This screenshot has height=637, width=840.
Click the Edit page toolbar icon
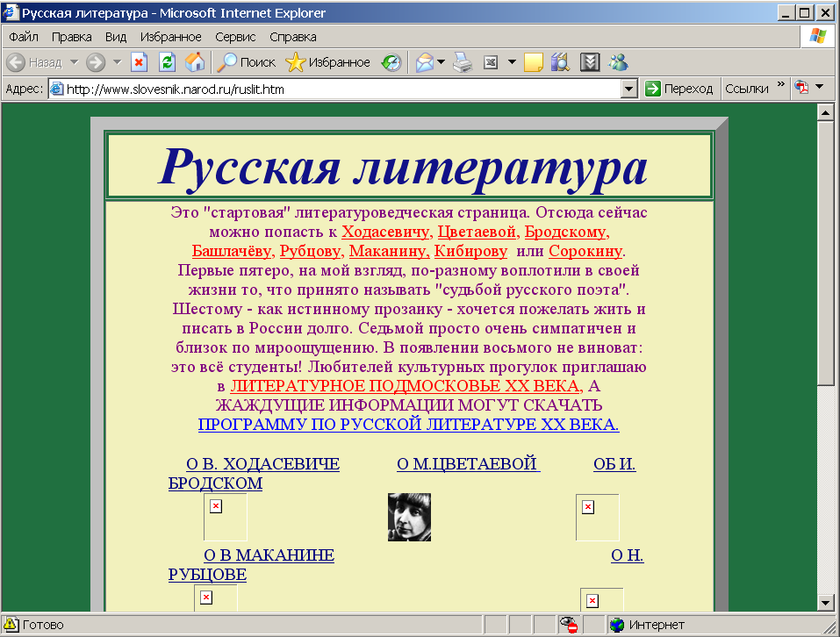coord(491,62)
